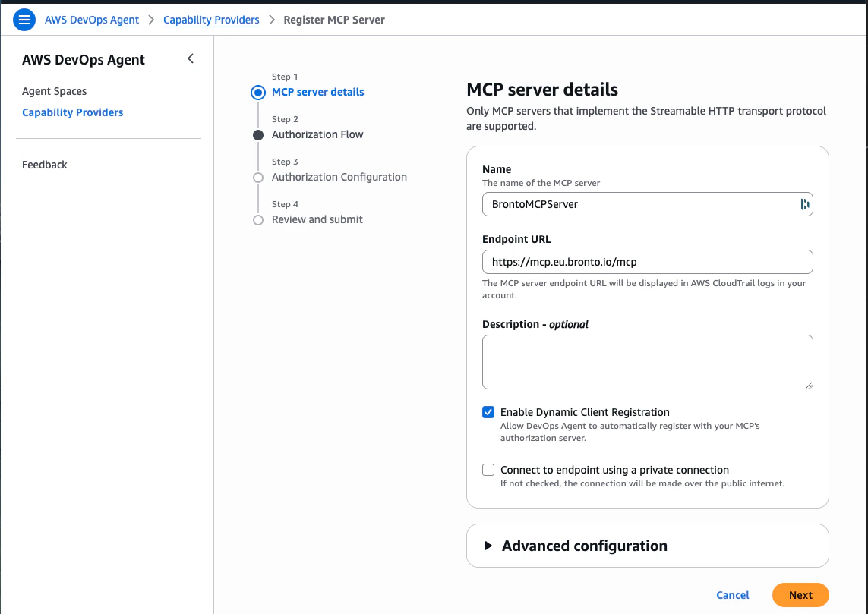
Task: Click the private connection checkbox label text
Action: coord(614,470)
